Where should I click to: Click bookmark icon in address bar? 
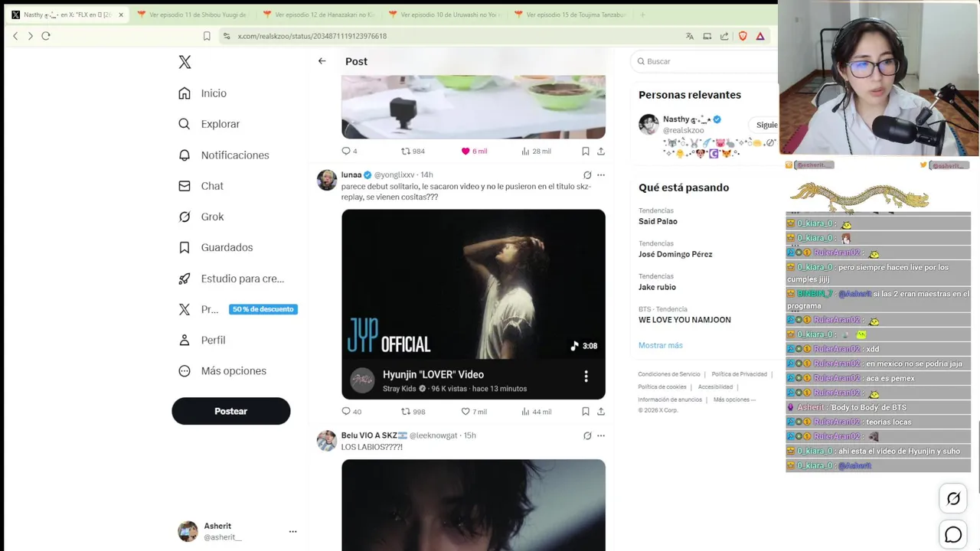pos(207,36)
